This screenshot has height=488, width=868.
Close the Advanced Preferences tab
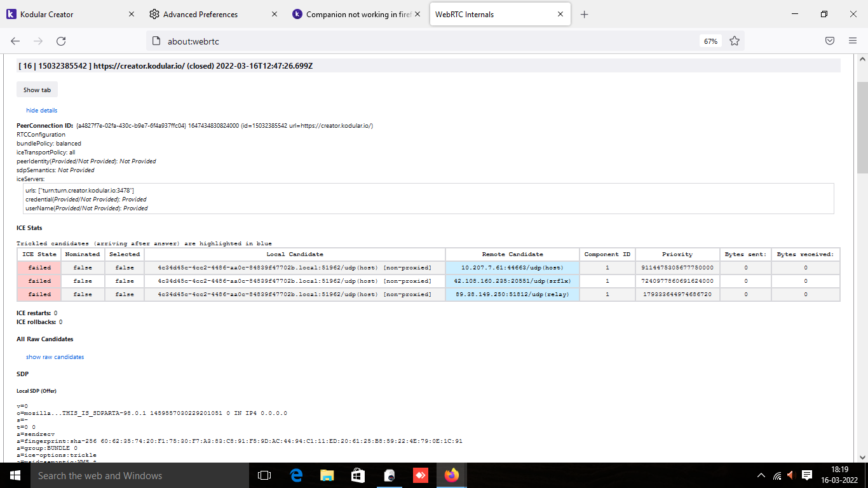pos(275,15)
